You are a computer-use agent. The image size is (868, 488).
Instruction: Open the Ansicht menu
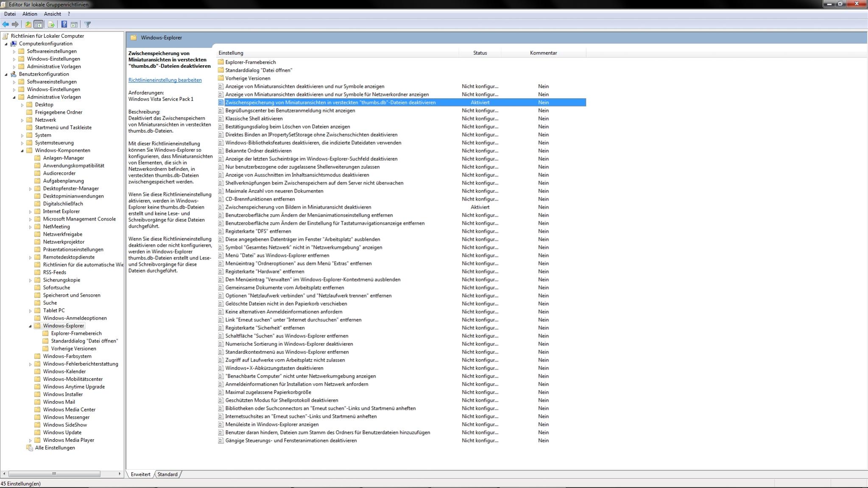click(x=52, y=14)
